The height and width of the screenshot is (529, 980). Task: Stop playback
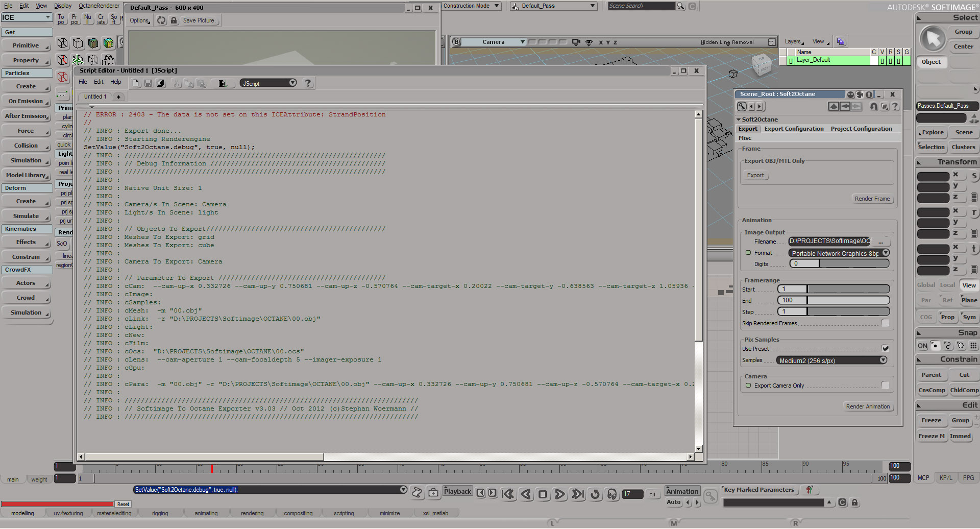pos(543,494)
